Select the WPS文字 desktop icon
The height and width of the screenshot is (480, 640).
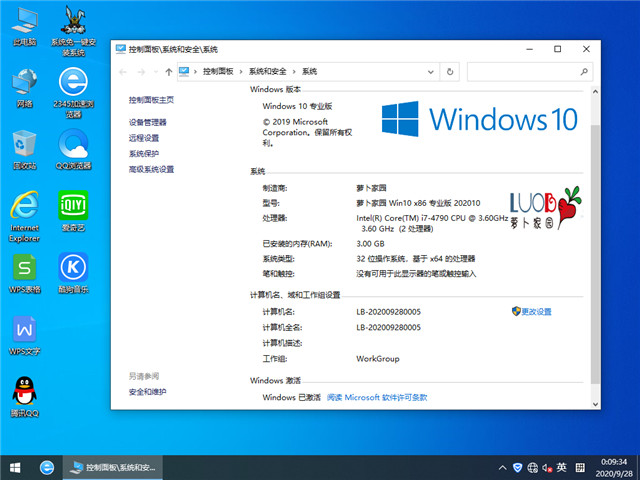pyautogui.click(x=24, y=336)
